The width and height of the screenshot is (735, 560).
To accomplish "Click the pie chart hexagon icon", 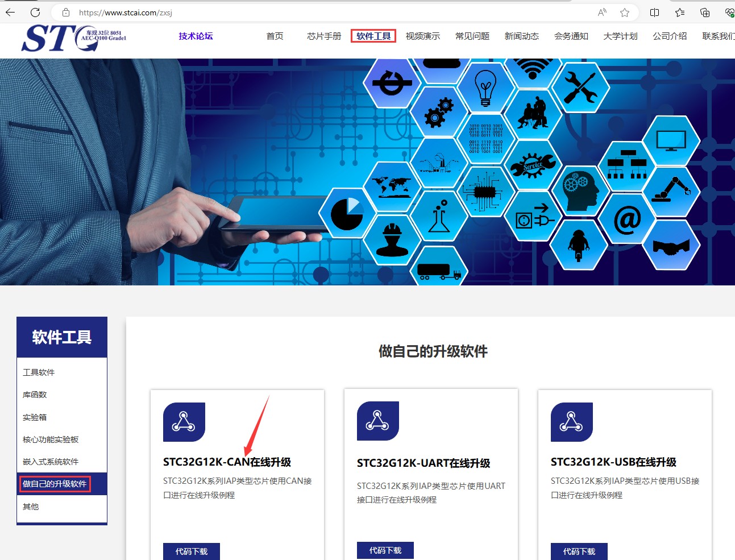I will (x=347, y=213).
